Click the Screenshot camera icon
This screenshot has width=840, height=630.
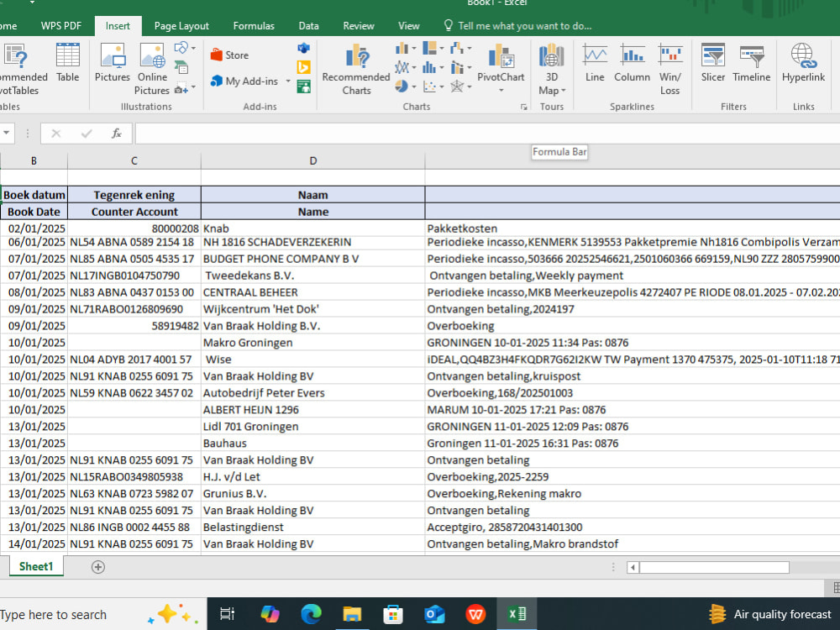181,88
